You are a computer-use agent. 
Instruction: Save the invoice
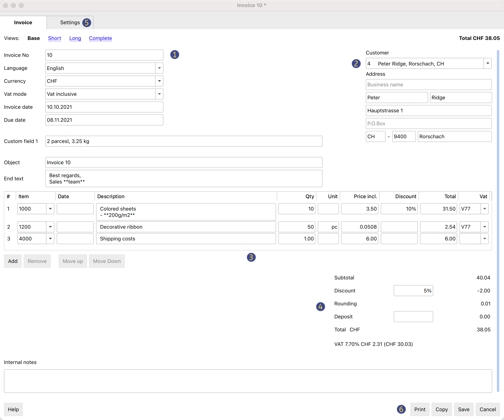pos(463,409)
